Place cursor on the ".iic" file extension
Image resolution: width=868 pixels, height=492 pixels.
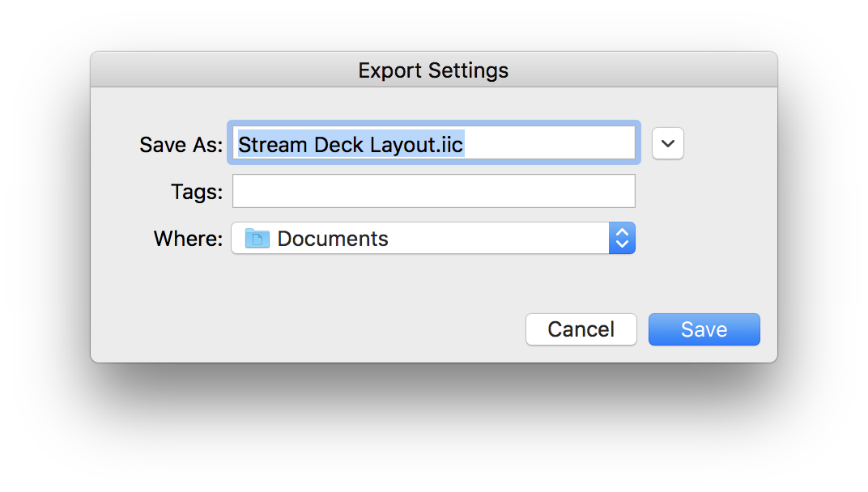click(x=449, y=145)
